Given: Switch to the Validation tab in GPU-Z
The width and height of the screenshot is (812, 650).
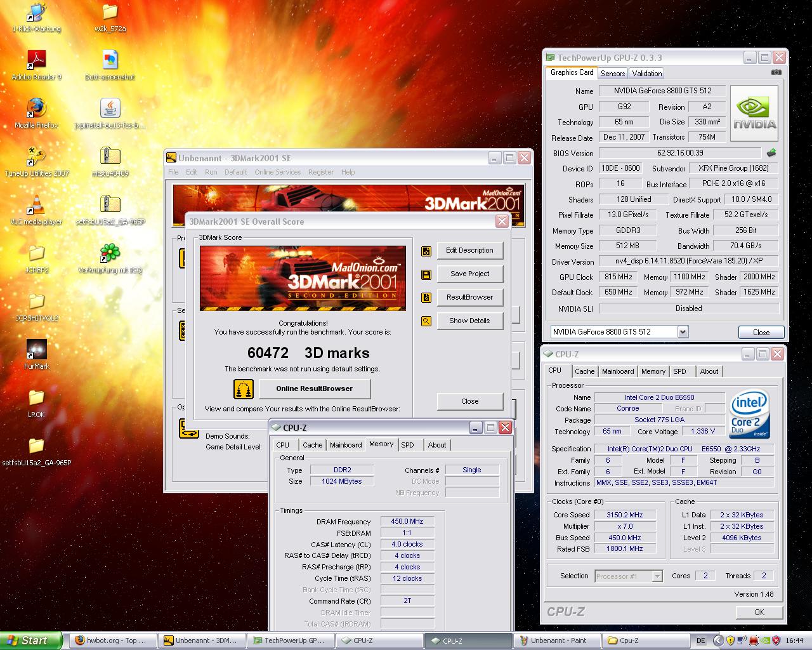Looking at the screenshot, I should tap(647, 74).
